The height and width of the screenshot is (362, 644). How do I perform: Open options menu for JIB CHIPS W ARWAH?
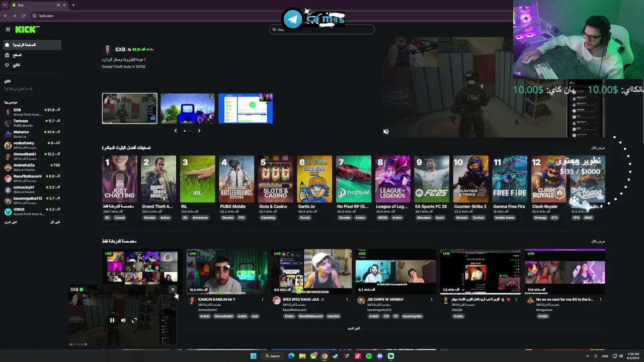pyautogui.click(x=432, y=299)
